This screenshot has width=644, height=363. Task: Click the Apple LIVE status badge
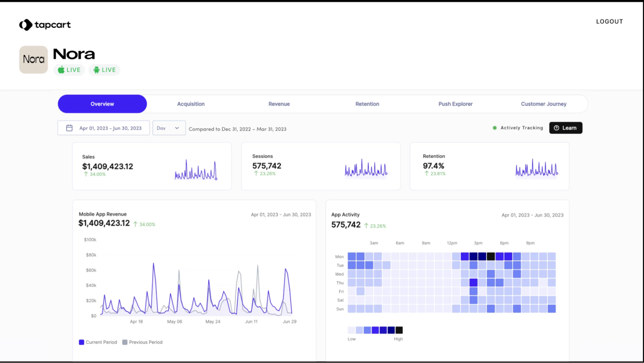pyautogui.click(x=69, y=70)
